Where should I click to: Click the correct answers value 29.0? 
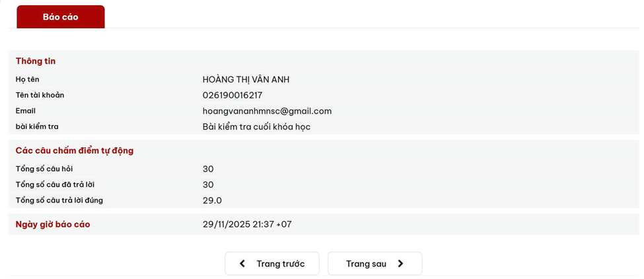212,201
